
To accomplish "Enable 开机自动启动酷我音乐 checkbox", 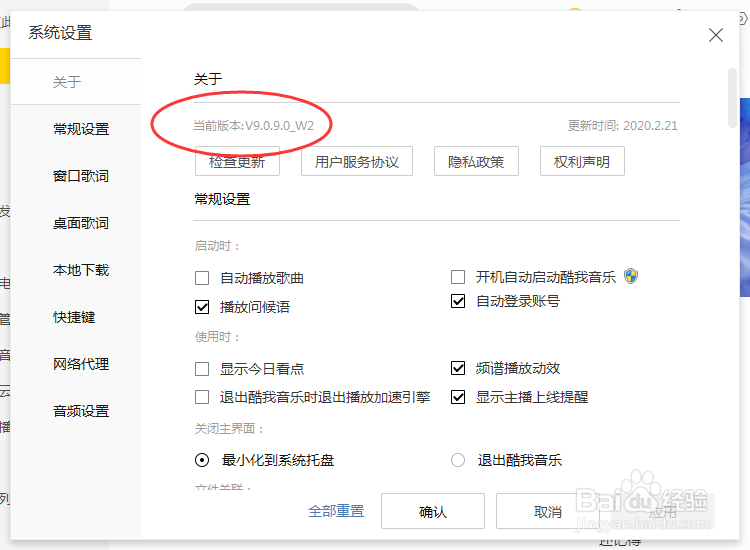I will 458,277.
